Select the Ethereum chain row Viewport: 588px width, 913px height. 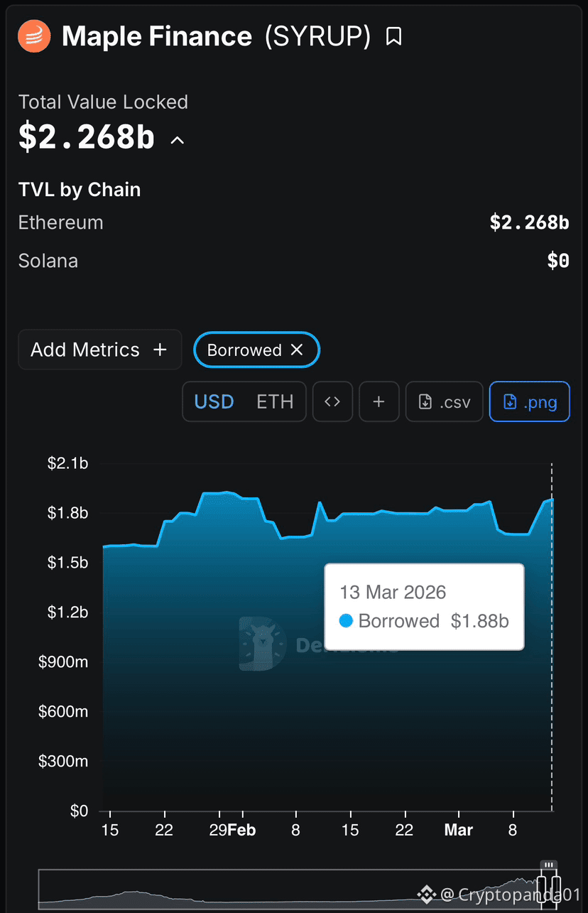tap(294, 222)
